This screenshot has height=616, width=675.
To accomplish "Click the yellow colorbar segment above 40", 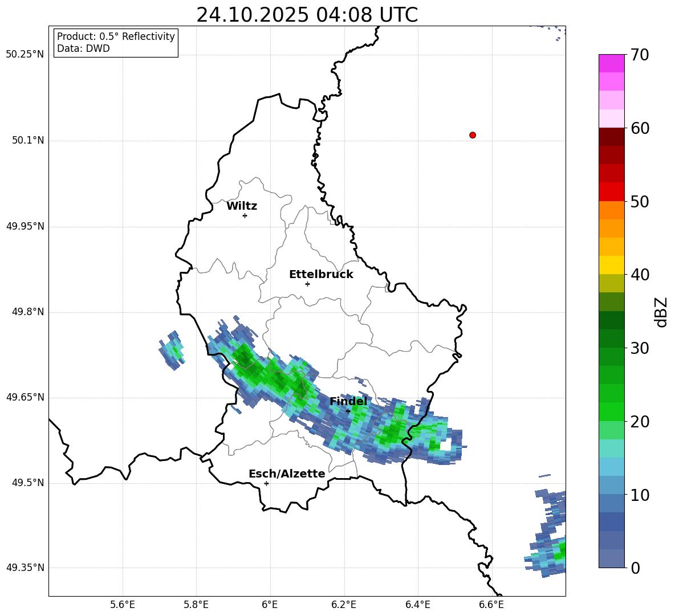I will (x=611, y=265).
